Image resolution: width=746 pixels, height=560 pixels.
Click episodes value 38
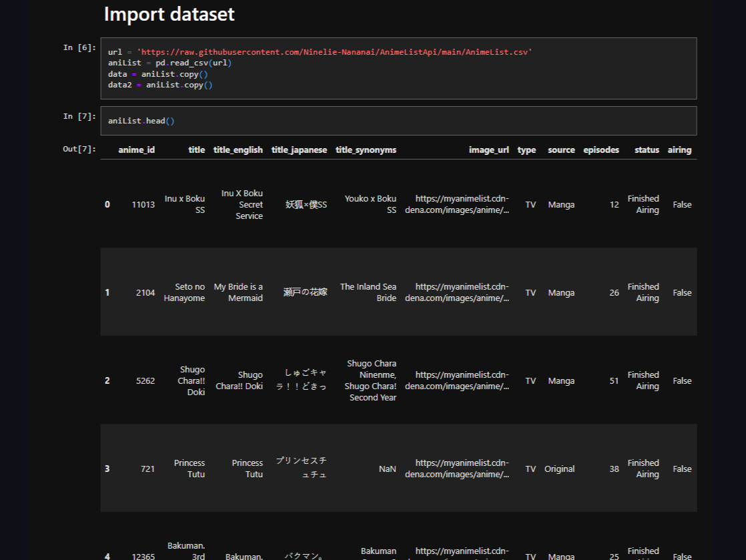pyautogui.click(x=614, y=469)
